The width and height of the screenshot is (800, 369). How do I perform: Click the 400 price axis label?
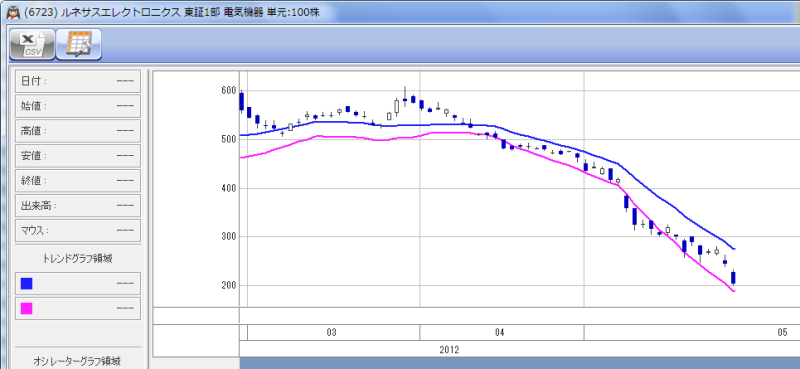point(228,188)
